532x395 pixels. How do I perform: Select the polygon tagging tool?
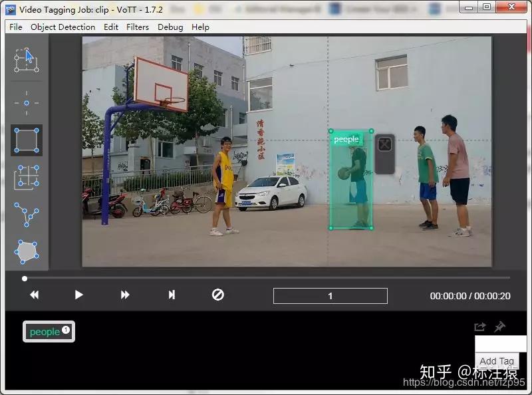coord(27,251)
